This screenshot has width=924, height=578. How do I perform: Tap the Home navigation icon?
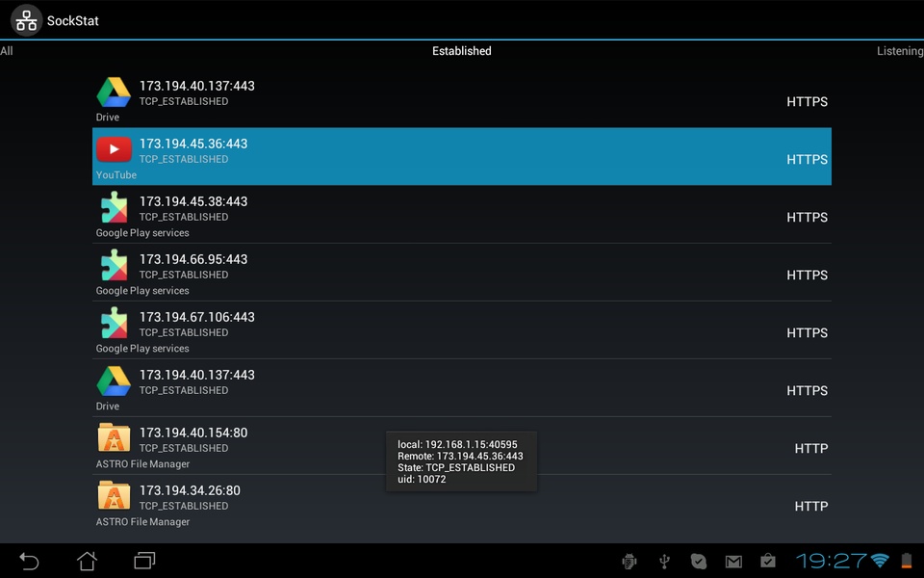click(88, 561)
